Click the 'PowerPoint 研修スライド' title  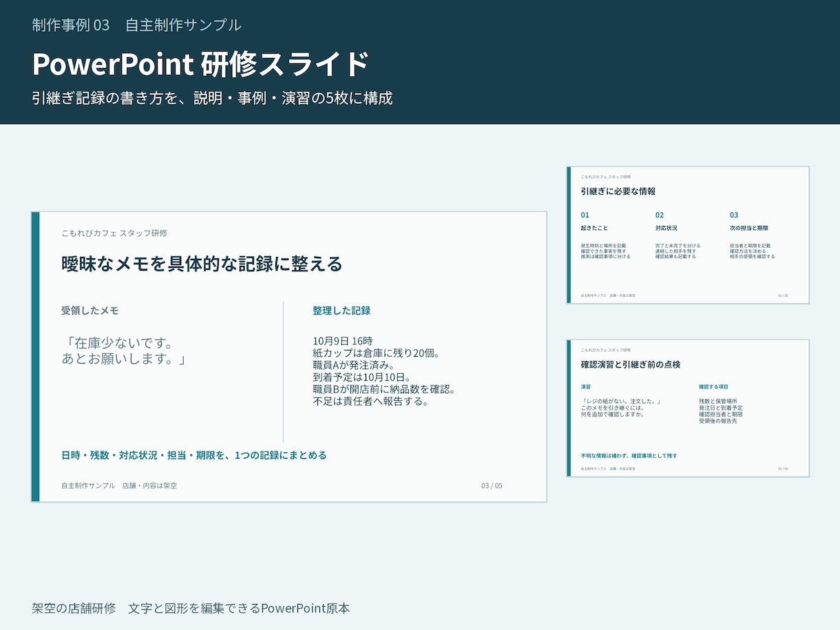pos(200,64)
